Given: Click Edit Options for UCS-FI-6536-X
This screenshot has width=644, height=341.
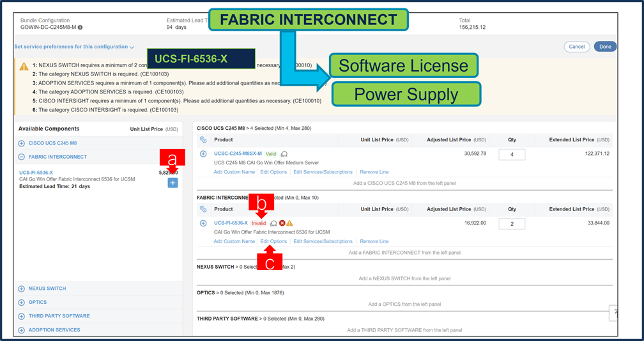Looking at the screenshot, I should pos(273,241).
